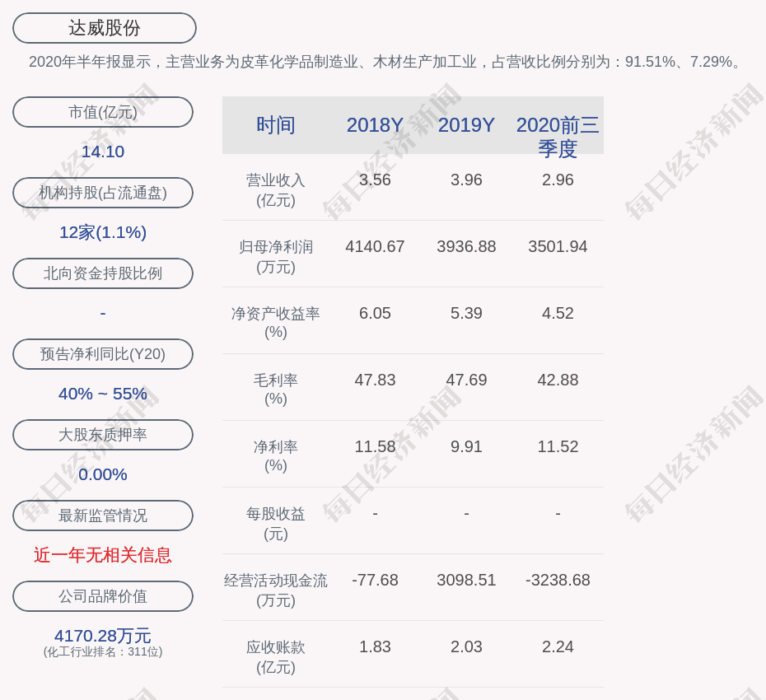Click the net margin value 11.58

point(375,446)
